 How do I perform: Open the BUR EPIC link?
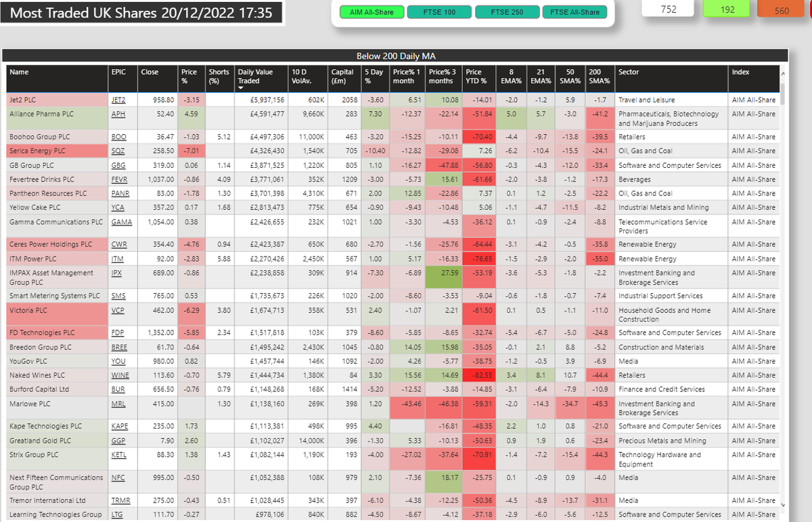[x=118, y=389]
